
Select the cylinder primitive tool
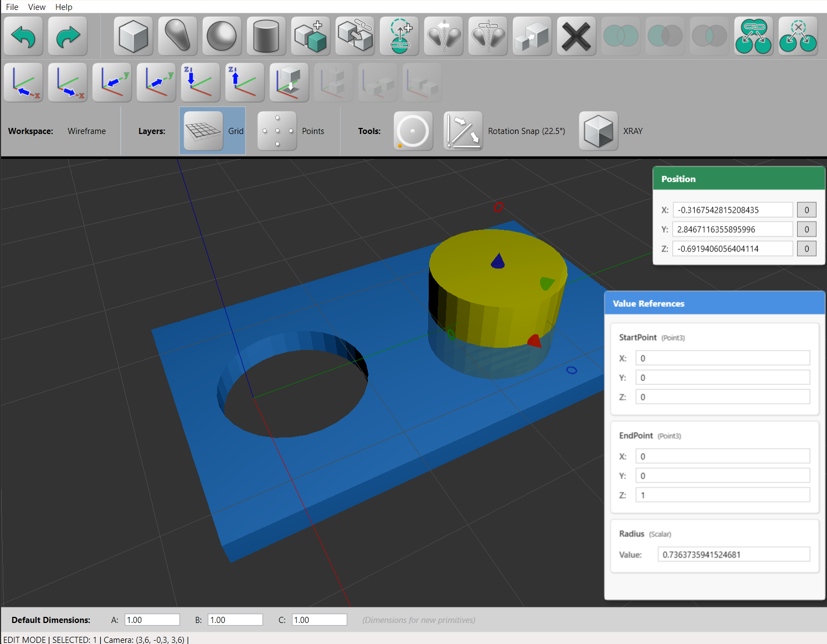[x=266, y=35]
